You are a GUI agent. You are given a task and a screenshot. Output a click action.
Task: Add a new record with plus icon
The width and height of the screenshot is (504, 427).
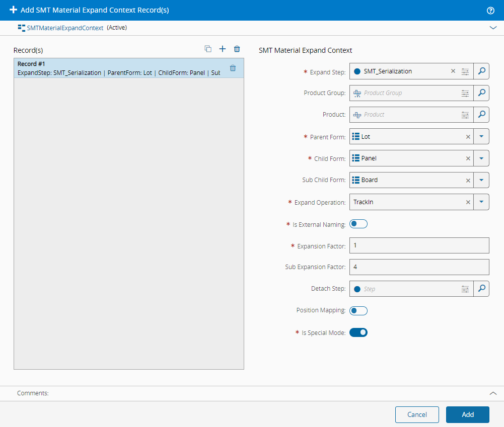(x=223, y=49)
